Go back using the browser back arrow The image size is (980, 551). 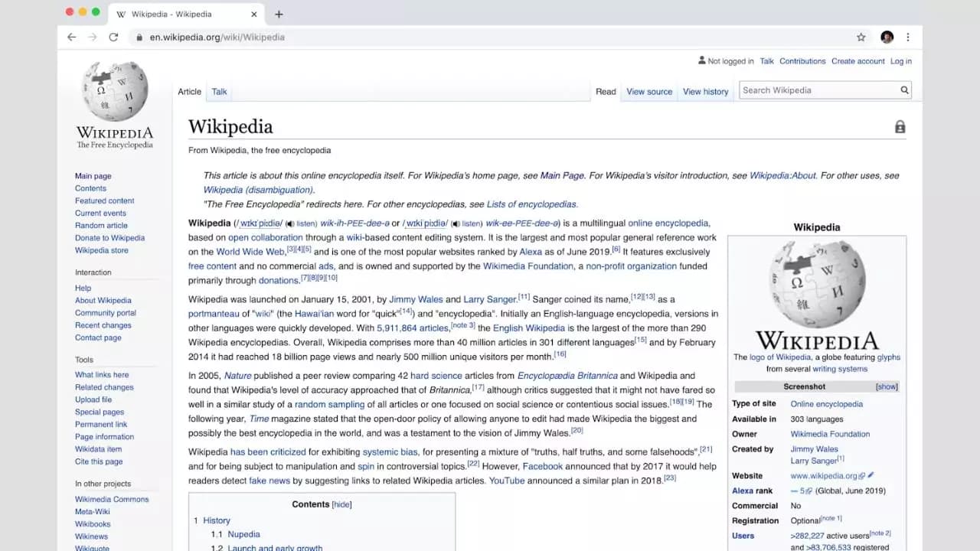(x=72, y=37)
